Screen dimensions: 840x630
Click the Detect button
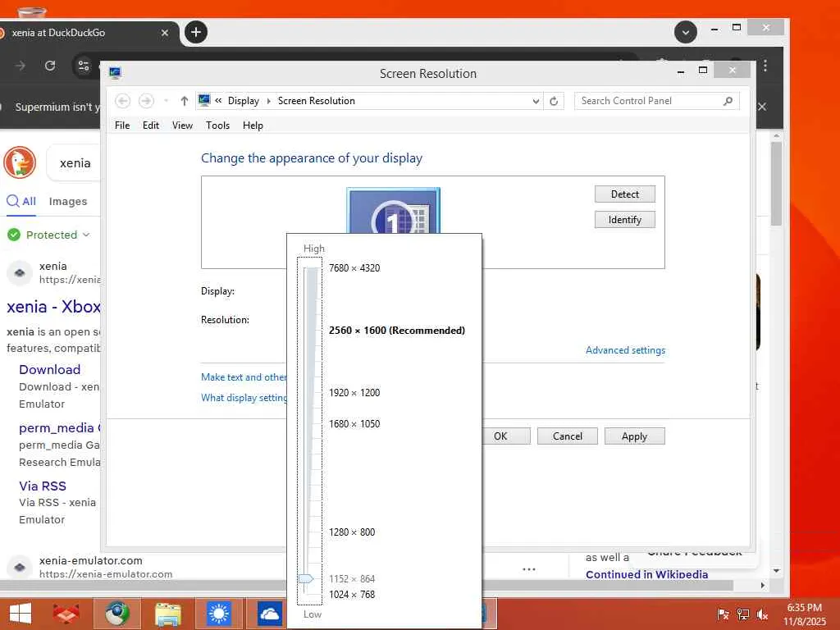coord(624,194)
